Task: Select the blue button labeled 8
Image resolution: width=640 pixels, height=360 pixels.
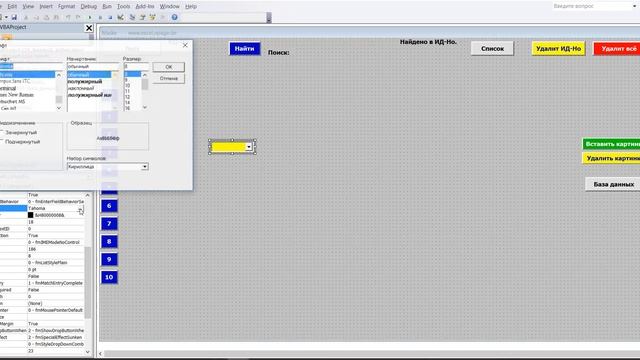Action: pyautogui.click(x=109, y=242)
